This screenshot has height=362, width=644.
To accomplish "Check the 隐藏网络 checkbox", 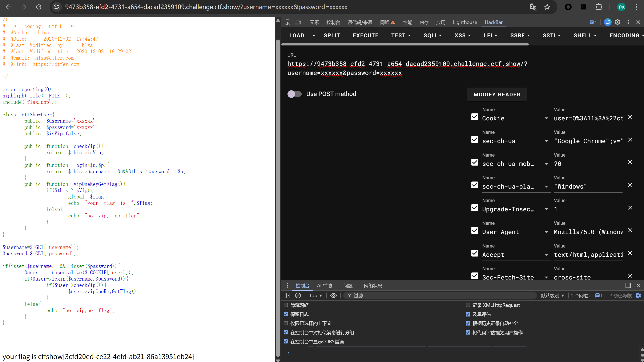I will 286,305.
